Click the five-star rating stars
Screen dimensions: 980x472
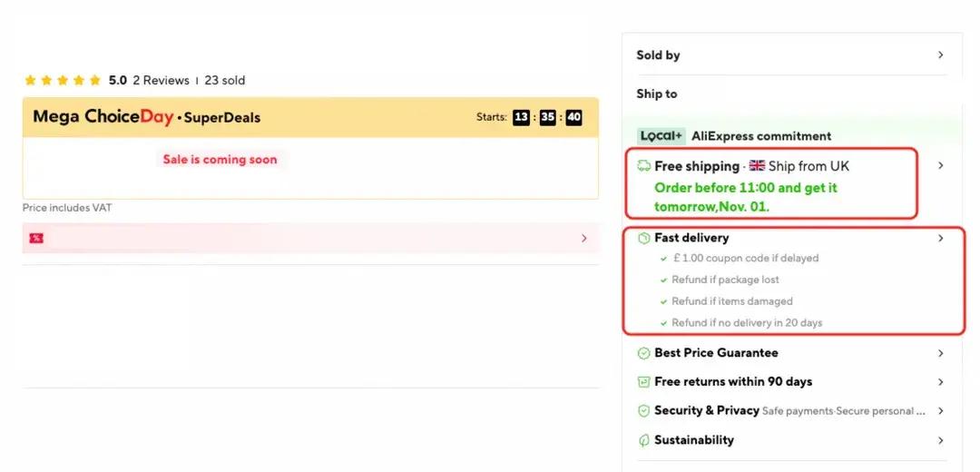62,81
